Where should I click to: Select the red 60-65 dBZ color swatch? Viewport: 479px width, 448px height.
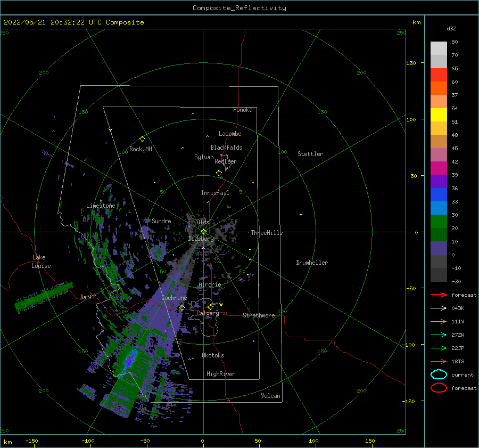pyautogui.click(x=439, y=75)
